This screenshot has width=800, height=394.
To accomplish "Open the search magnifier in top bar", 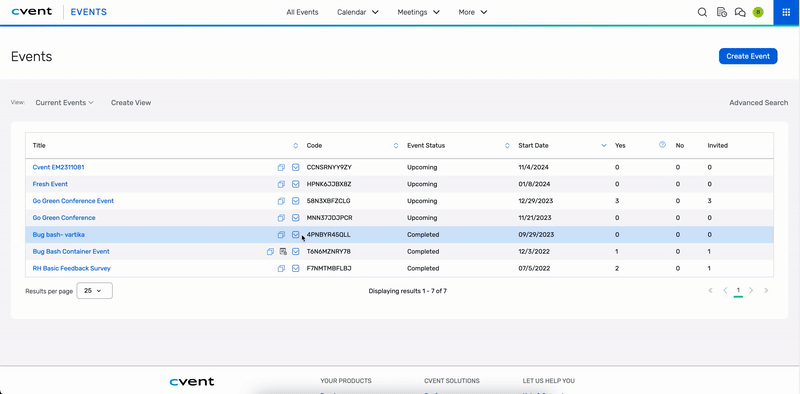I will click(702, 12).
